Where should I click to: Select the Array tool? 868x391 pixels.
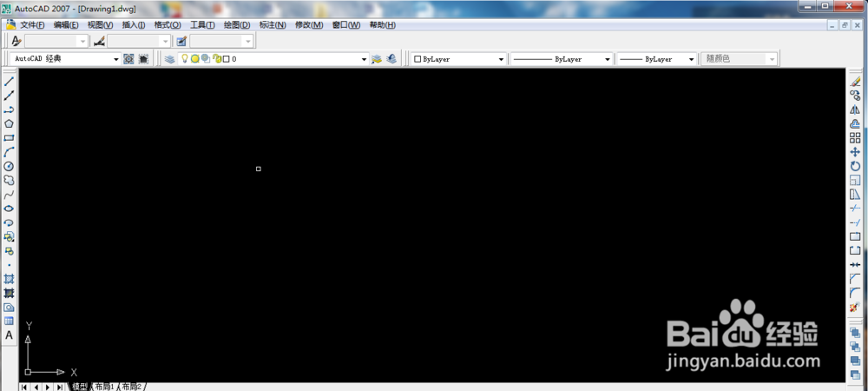[855, 138]
